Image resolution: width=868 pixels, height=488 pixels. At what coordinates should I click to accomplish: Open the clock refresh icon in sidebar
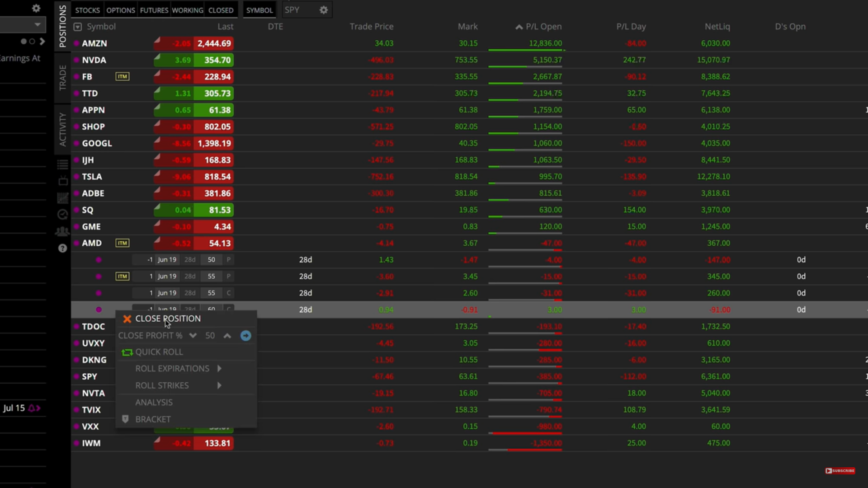[x=62, y=215]
